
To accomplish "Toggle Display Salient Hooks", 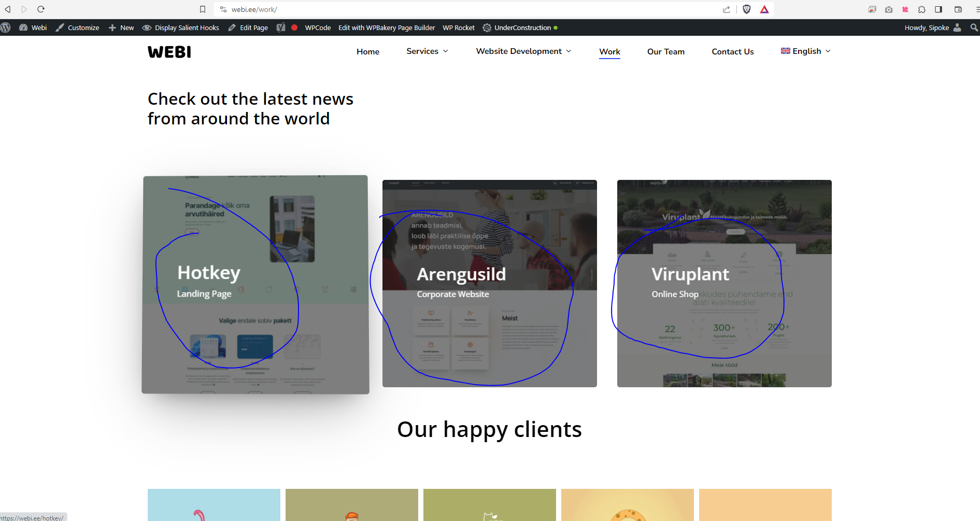I will click(x=181, y=27).
